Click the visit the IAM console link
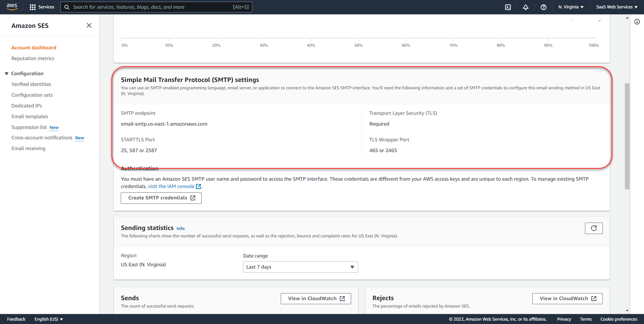Viewport: 644px width, 324px height. coord(171,186)
